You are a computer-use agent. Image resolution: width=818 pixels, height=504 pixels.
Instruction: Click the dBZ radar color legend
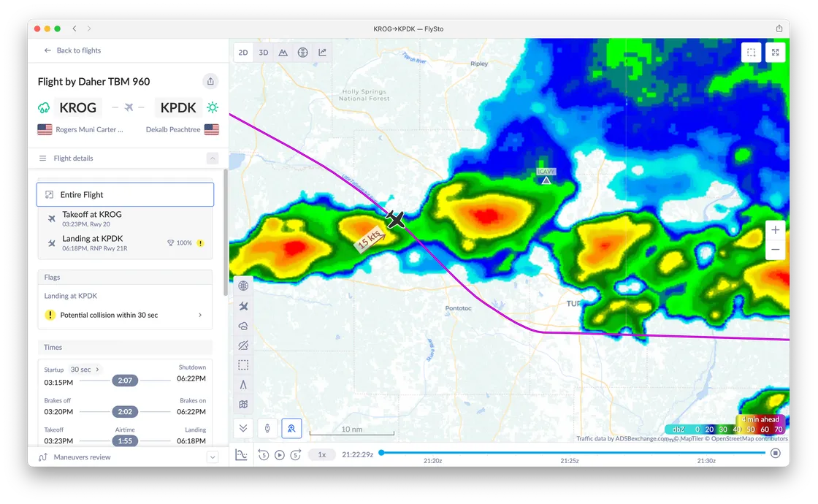(x=726, y=429)
